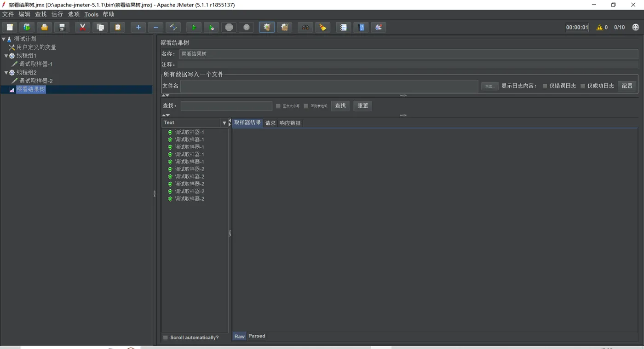This screenshot has width=644, height=349.
Task: Focus the 查找 search text field
Action: (x=226, y=106)
